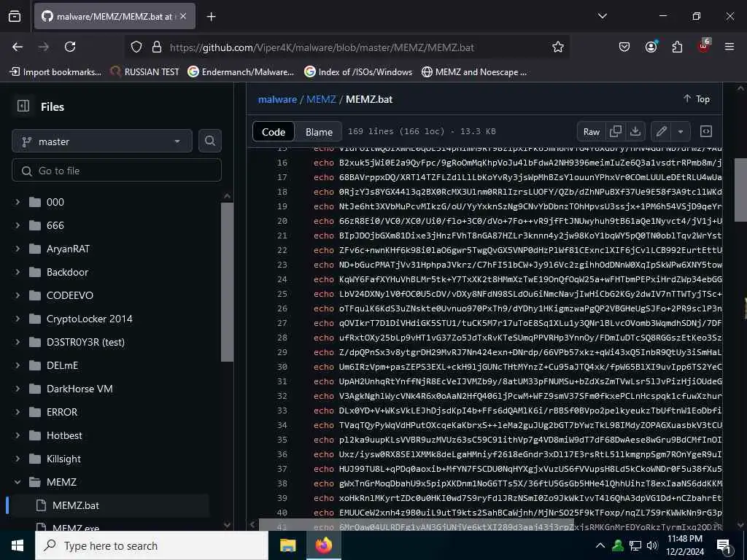Click the file tree vertical scrollbar

pos(228,282)
